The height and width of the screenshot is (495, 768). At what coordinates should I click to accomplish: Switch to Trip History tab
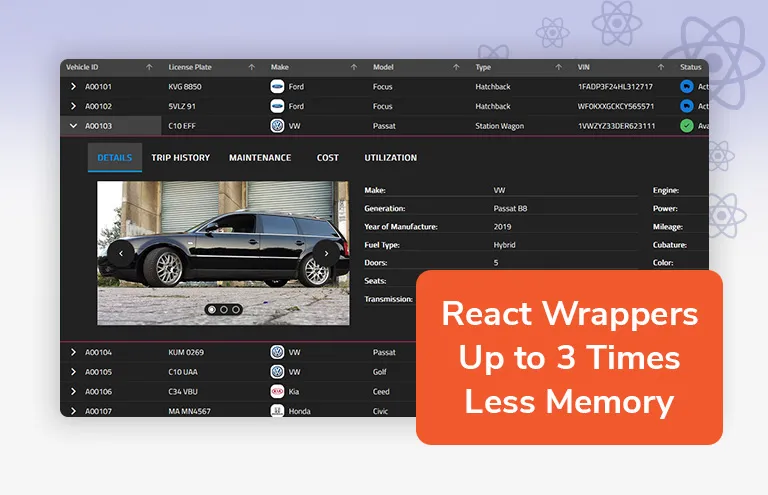coord(180,158)
